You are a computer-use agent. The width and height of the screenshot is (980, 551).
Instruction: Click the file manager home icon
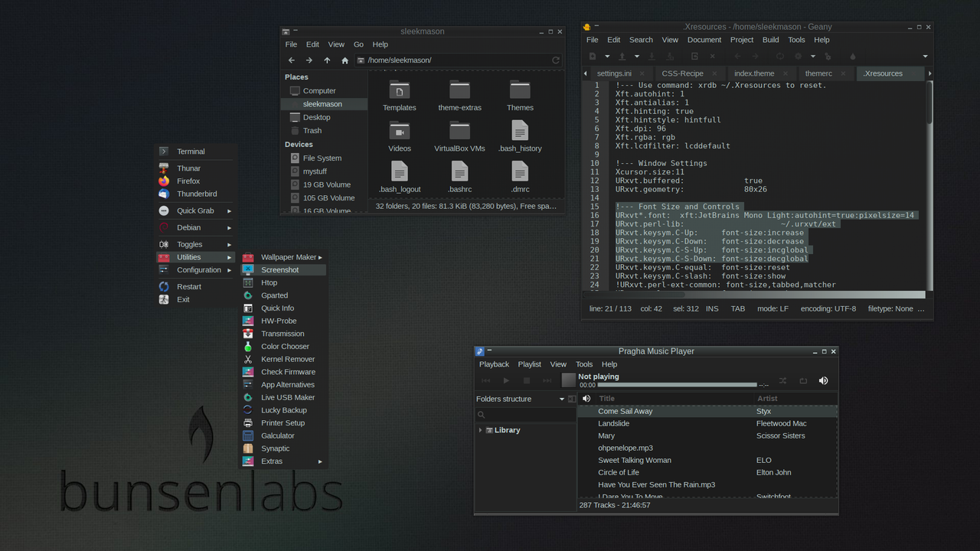point(345,60)
